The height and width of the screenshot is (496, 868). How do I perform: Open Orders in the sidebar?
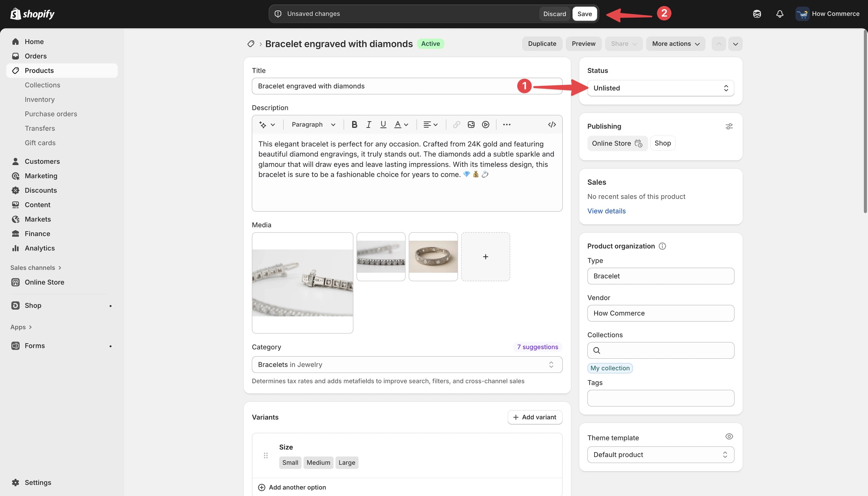click(62, 56)
